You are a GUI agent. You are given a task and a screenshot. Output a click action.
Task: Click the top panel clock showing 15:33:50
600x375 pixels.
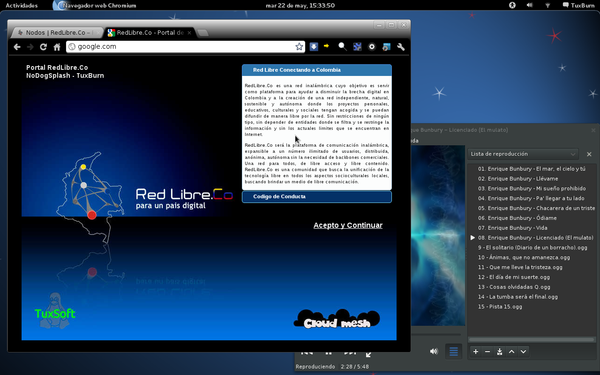300,5
